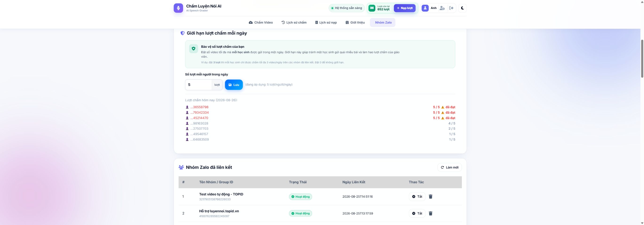Open the Lịch sử chấm tab
Image resolution: width=644 pixels, height=225 pixels.
[294, 23]
